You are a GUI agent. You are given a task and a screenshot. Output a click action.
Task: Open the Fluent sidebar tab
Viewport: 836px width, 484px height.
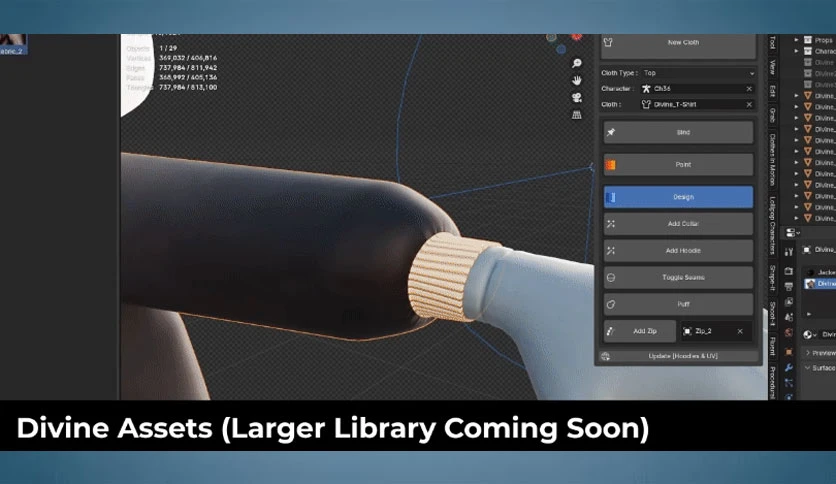[x=772, y=346]
